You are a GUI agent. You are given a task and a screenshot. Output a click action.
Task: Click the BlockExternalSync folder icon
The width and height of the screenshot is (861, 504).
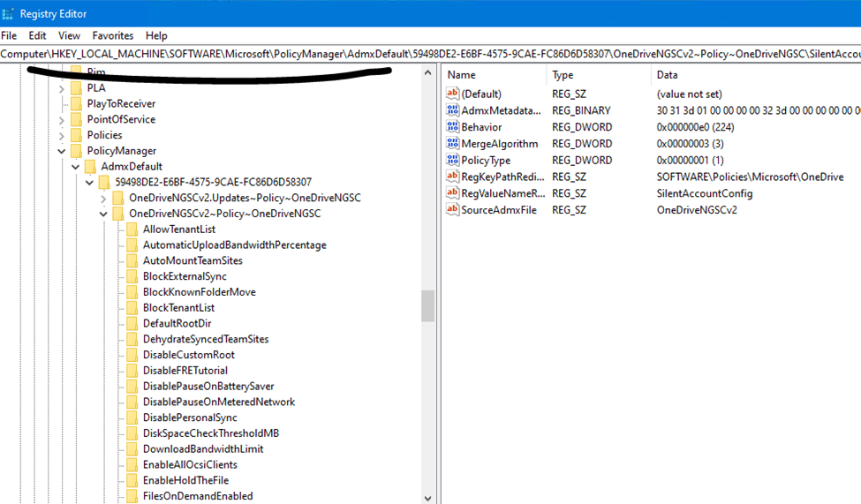click(132, 276)
